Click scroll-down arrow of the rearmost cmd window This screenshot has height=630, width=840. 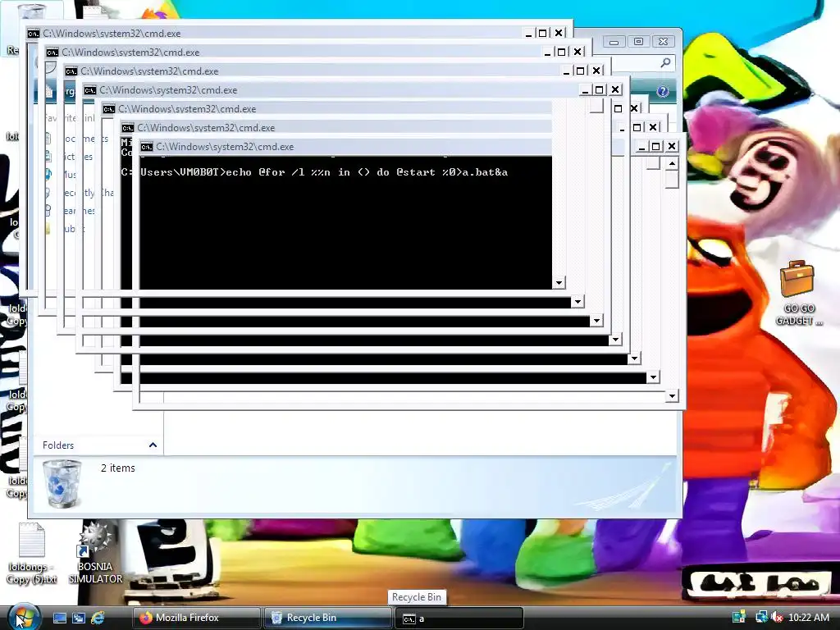[559, 283]
